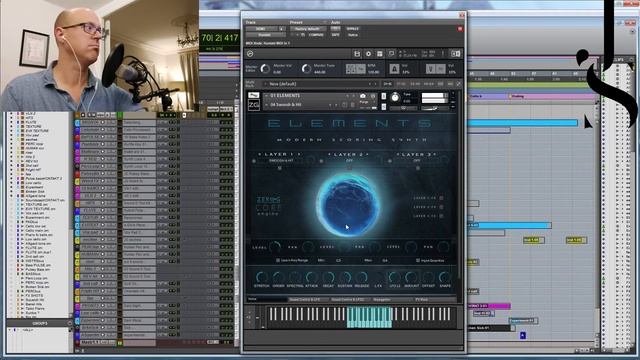
Task: Click the highlighted keys on virtual keyboard
Action: (x=369, y=318)
